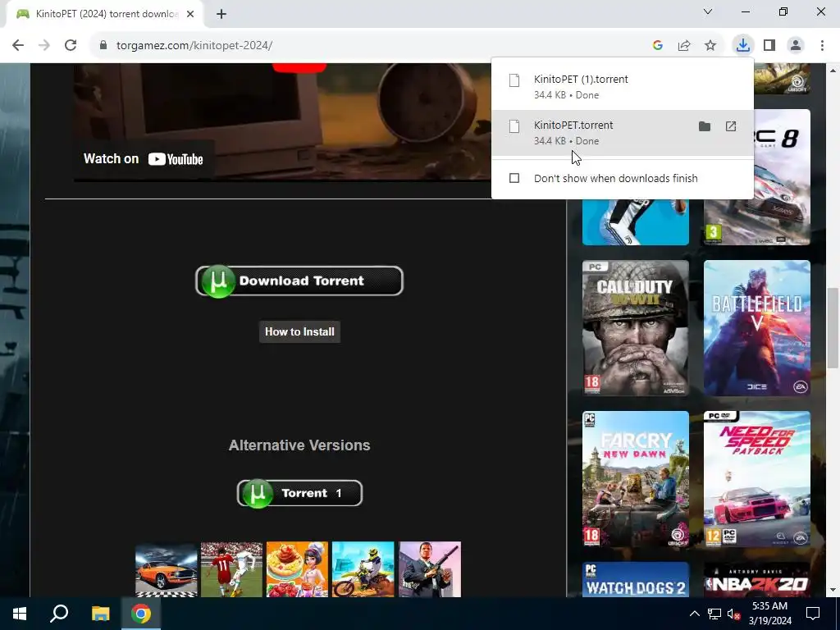Open the Windows Start menu

click(x=20, y=614)
